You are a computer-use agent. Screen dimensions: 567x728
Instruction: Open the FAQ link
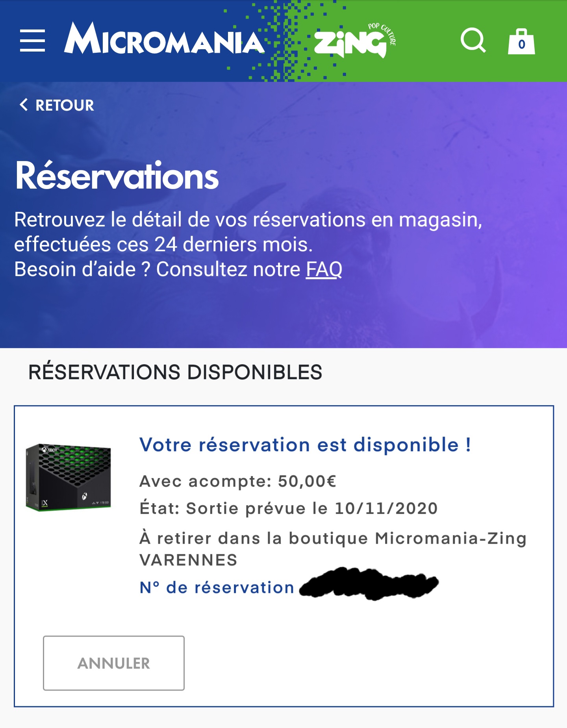point(324,270)
